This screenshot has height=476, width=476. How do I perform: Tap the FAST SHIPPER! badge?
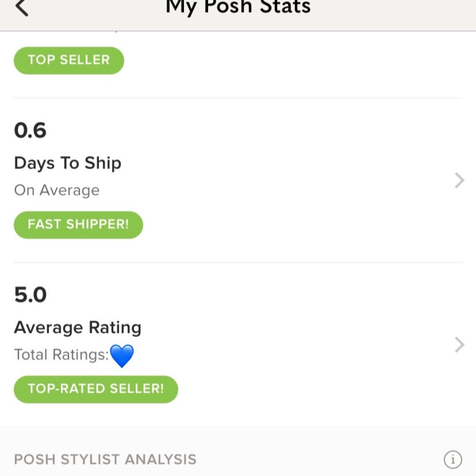point(79,225)
